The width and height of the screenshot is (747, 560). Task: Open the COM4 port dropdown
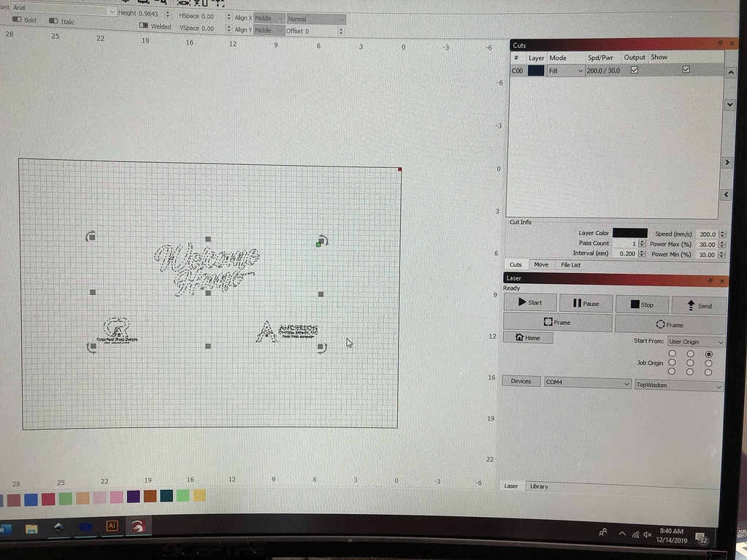pyautogui.click(x=587, y=383)
